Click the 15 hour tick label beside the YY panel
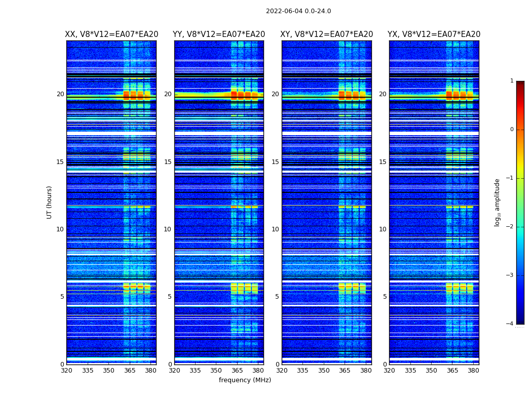This screenshot has height=405, width=532. pos(168,161)
